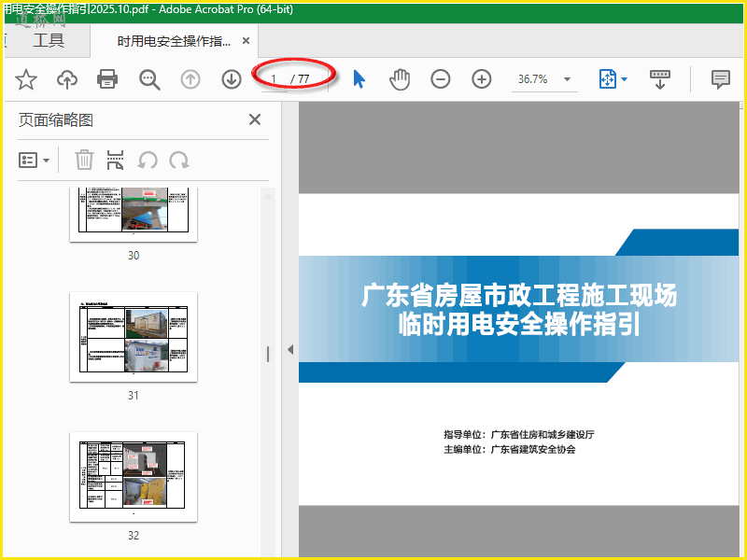Zoom out with the minus button
This screenshot has height=560, width=747.
pos(441,79)
